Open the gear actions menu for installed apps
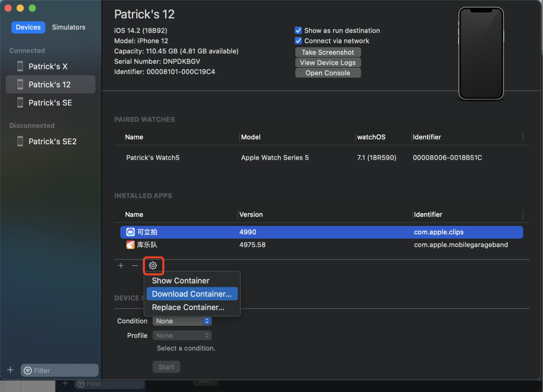Viewport: 543px width, 392px height. pos(153,266)
